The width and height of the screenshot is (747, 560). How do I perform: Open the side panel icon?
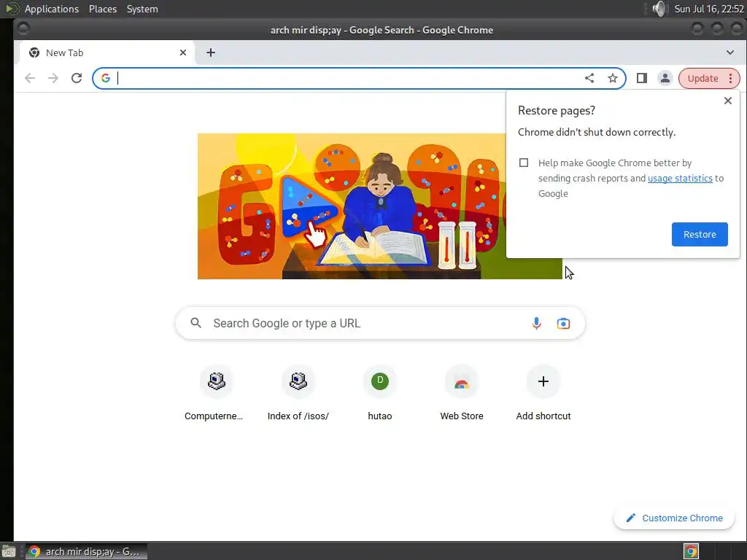tap(642, 78)
